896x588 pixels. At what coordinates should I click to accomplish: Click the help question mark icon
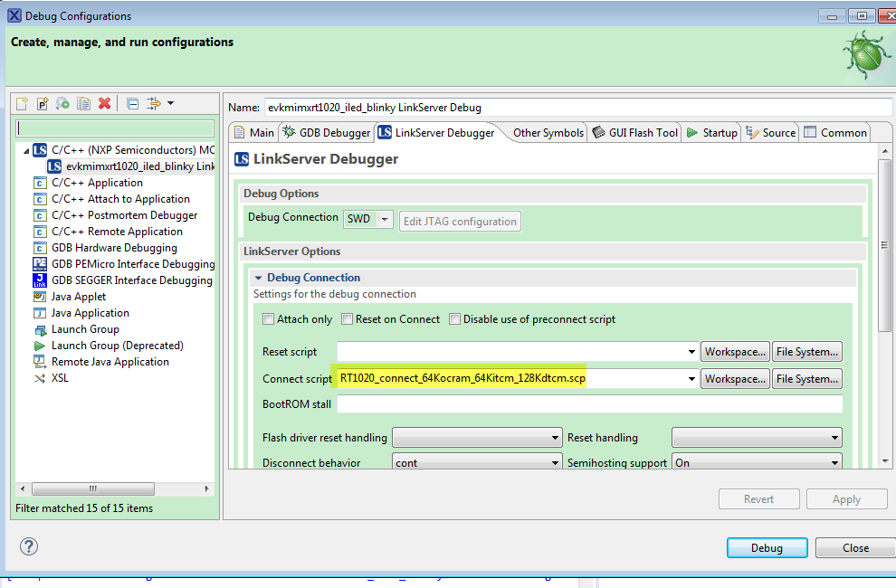click(x=29, y=547)
